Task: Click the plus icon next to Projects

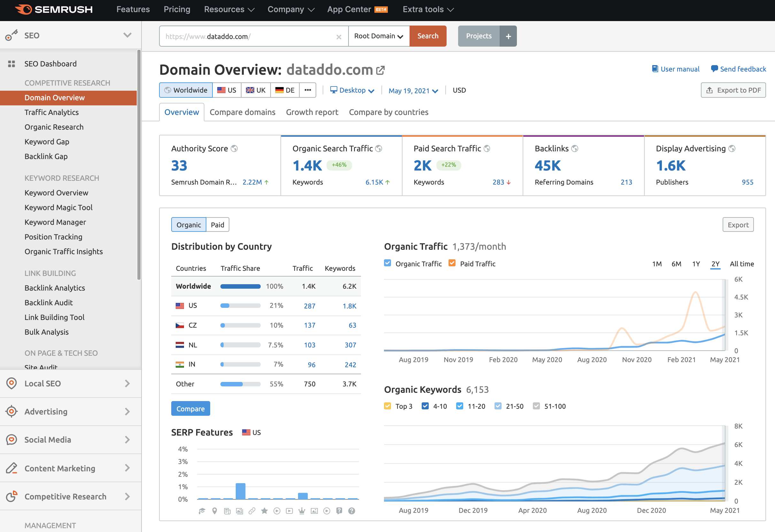Action: point(508,36)
